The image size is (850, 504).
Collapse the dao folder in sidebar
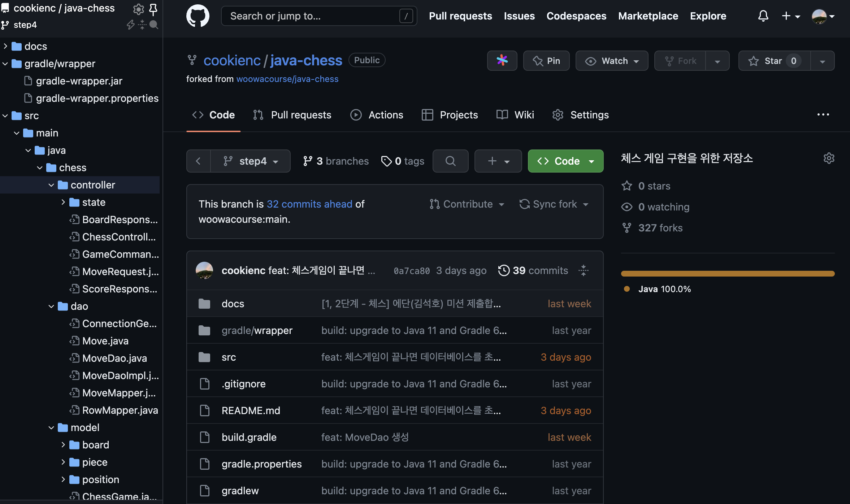[x=51, y=306]
